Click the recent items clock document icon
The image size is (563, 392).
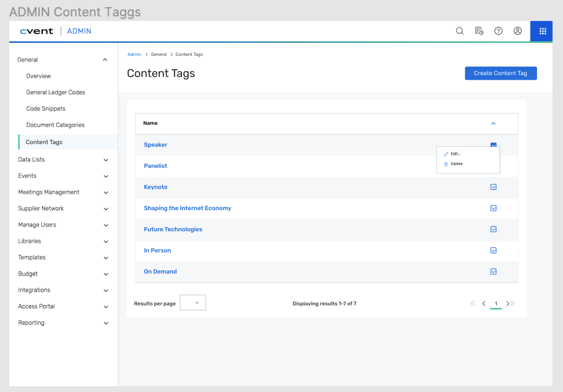pos(479,31)
